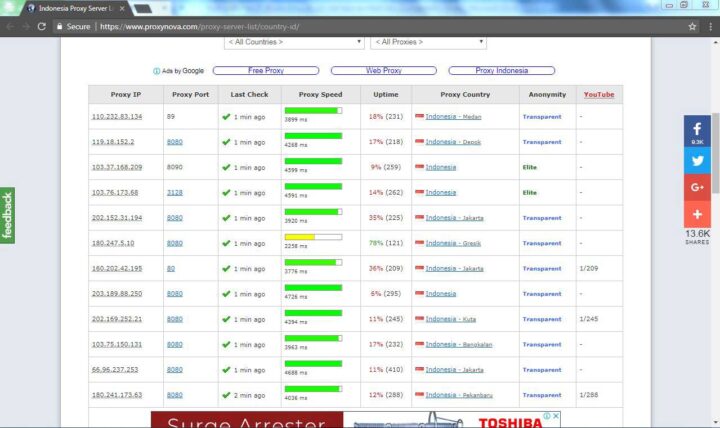
Task: Click the YouTube column header link
Action: pyautogui.click(x=599, y=94)
